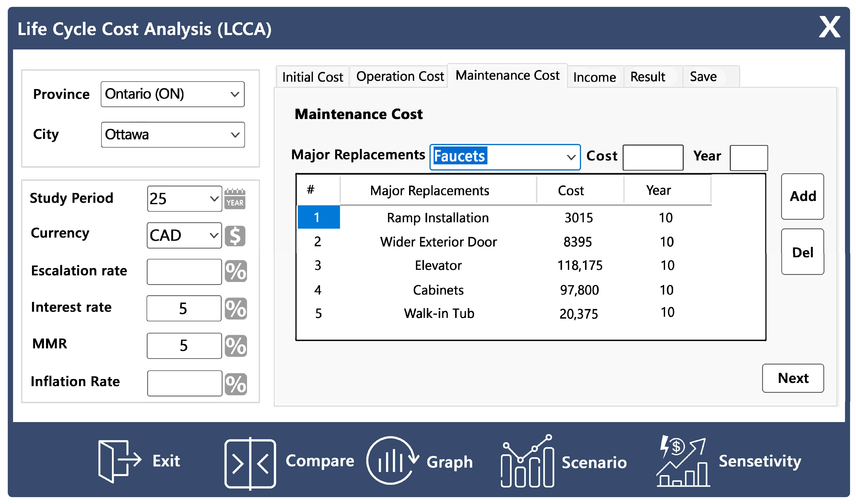Open the Compare panels icon
The width and height of the screenshot is (856, 504).
pyautogui.click(x=250, y=463)
